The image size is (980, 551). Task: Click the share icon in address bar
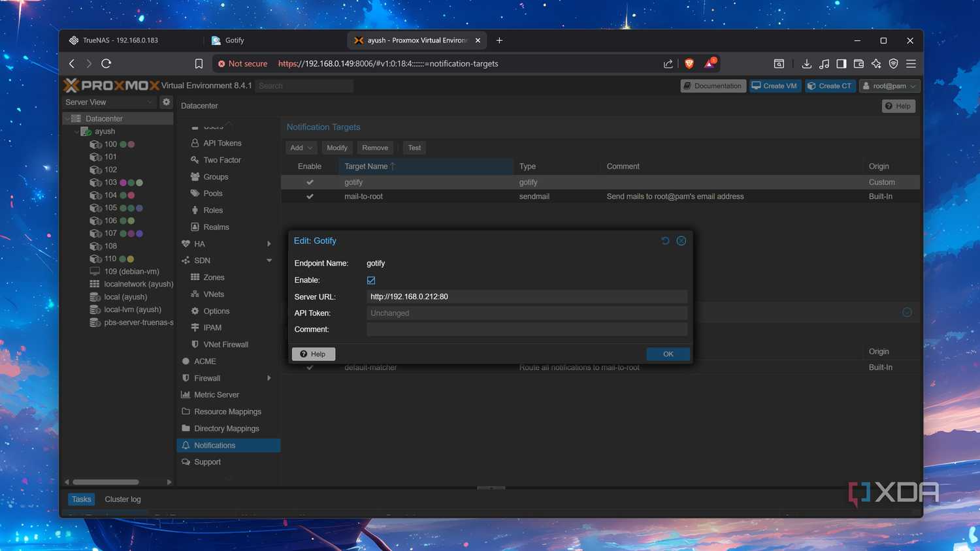668,63
